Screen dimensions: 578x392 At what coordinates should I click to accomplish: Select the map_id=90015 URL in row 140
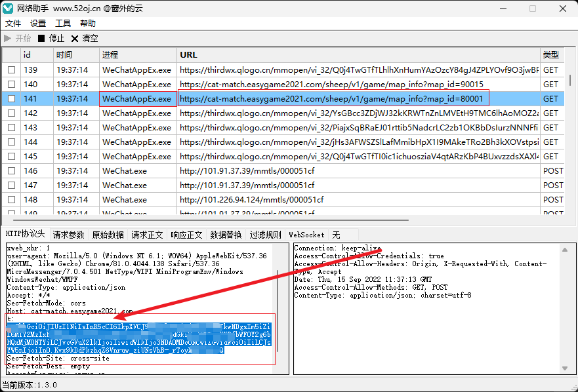point(331,85)
